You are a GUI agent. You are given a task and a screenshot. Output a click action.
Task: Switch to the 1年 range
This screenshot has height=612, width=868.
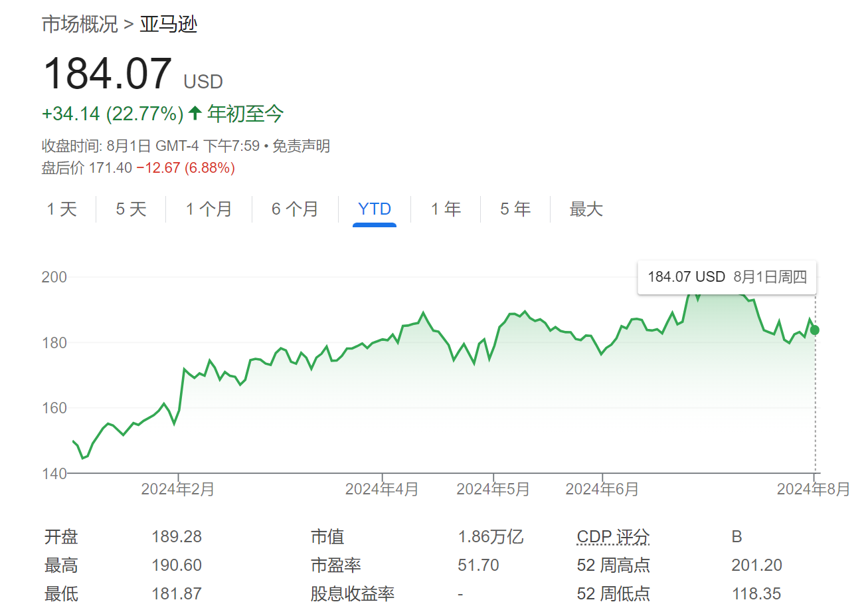(x=446, y=209)
